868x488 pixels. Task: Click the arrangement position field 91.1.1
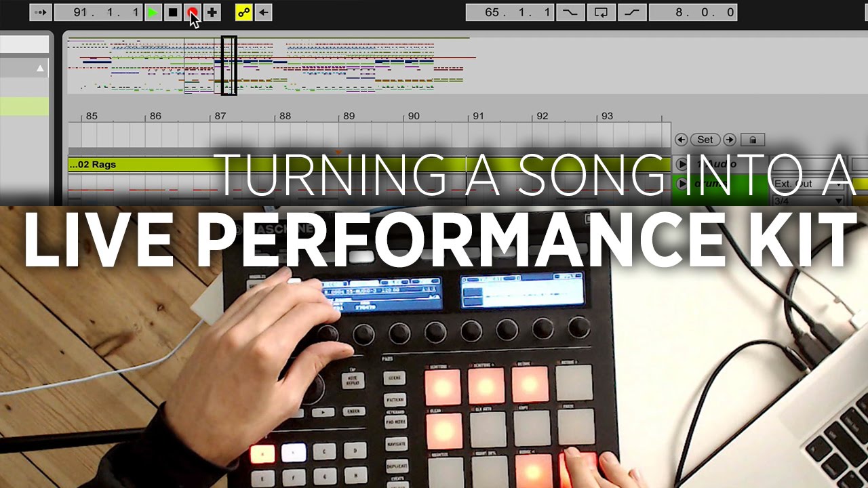click(x=98, y=12)
